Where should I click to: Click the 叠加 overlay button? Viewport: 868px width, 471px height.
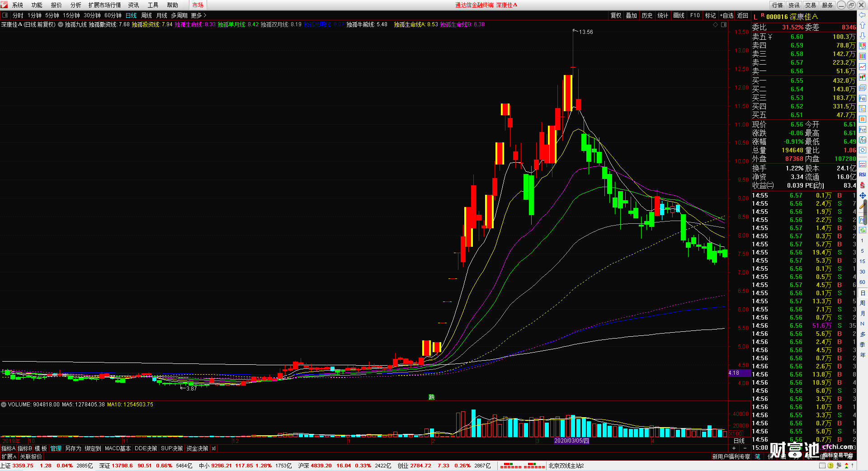click(631, 15)
